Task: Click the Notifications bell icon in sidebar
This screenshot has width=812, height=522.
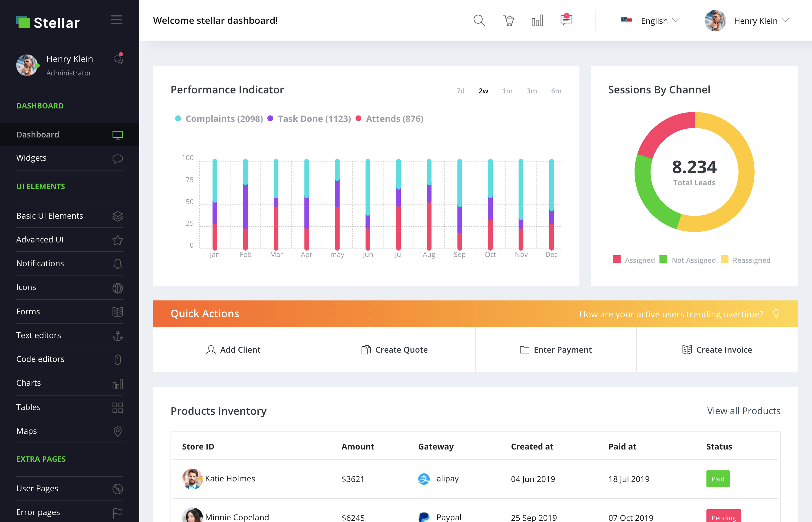Action: click(x=117, y=263)
